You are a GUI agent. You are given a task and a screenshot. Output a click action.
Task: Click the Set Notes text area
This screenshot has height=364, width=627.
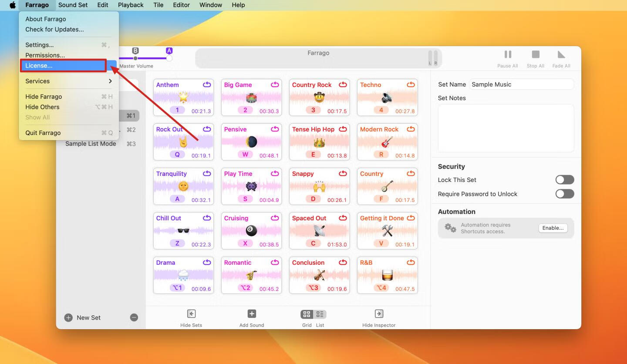click(x=506, y=128)
